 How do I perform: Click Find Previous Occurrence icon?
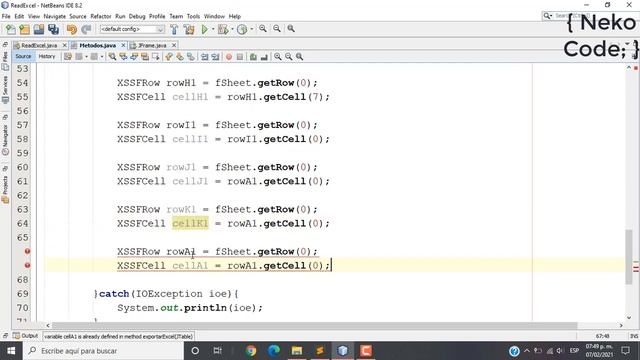123,57
